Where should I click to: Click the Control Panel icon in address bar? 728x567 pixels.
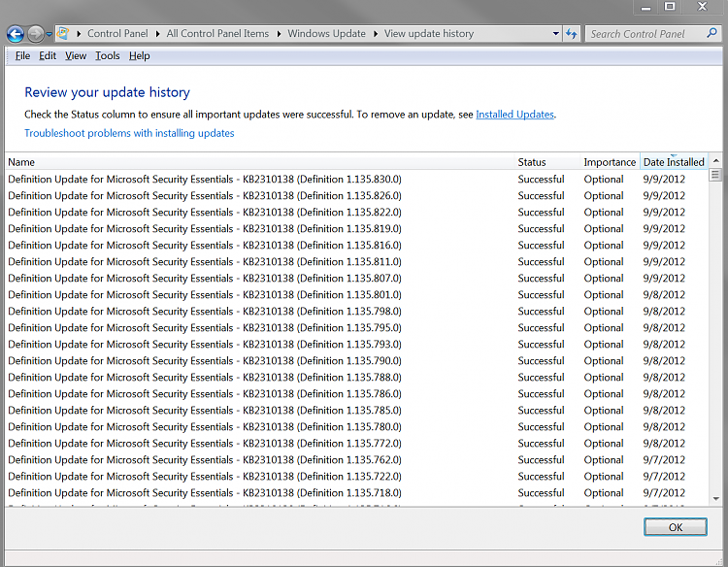coord(63,33)
